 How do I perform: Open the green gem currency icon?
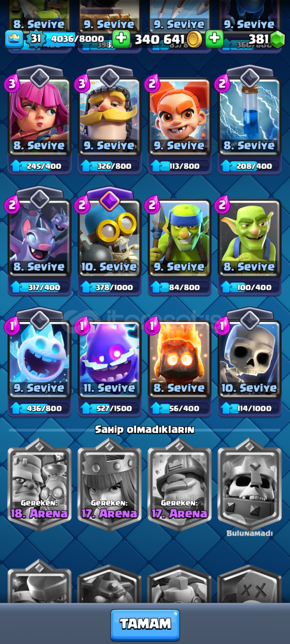tap(278, 39)
